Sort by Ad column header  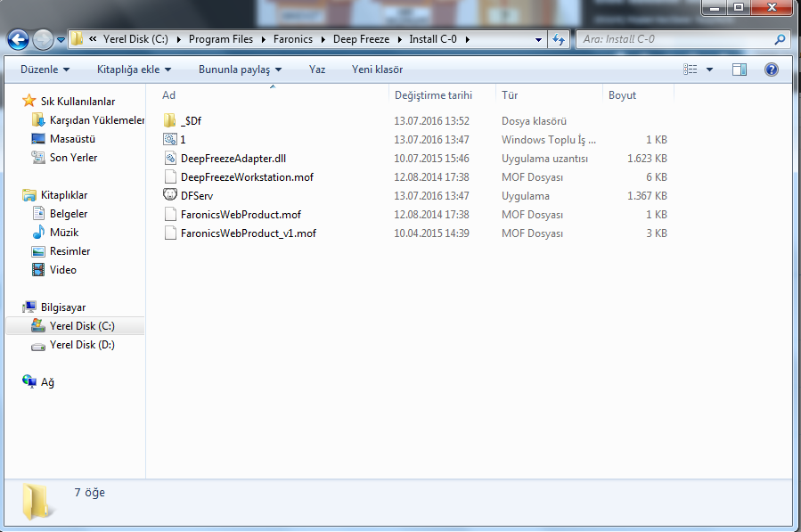[168, 95]
